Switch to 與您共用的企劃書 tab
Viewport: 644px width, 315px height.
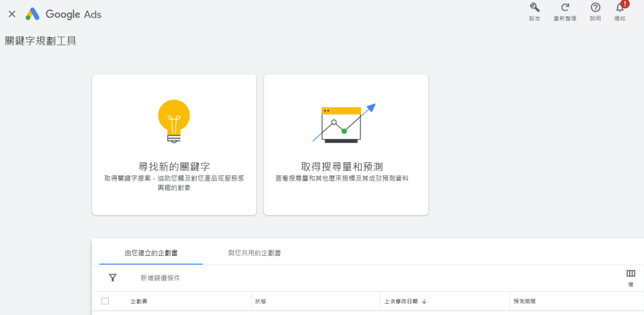(255, 253)
